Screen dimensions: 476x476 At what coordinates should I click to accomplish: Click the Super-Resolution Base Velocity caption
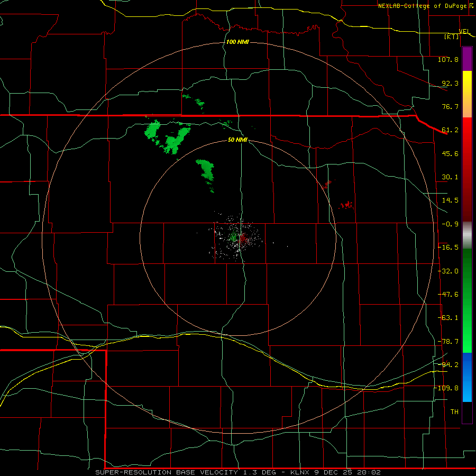(237, 472)
